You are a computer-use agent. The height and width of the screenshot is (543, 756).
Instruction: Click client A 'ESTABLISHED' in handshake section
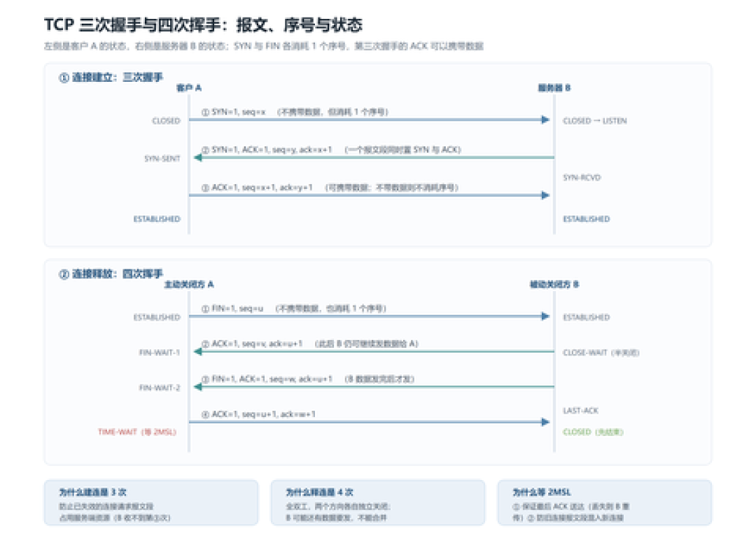[157, 219]
